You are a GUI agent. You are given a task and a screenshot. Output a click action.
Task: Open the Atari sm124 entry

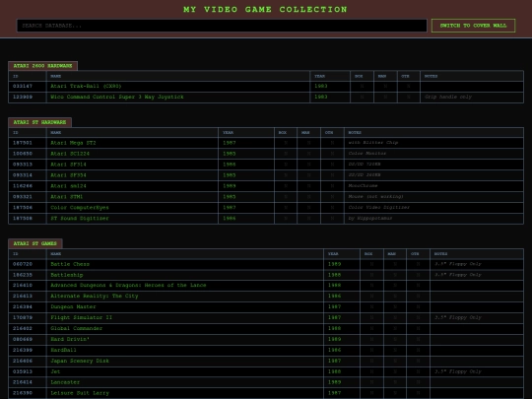68,186
